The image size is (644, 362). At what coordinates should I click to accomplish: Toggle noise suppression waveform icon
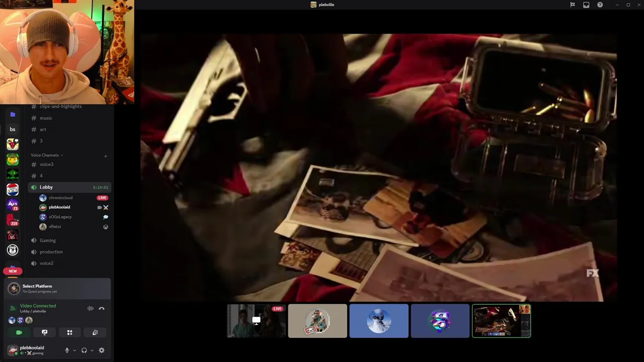[91, 309]
